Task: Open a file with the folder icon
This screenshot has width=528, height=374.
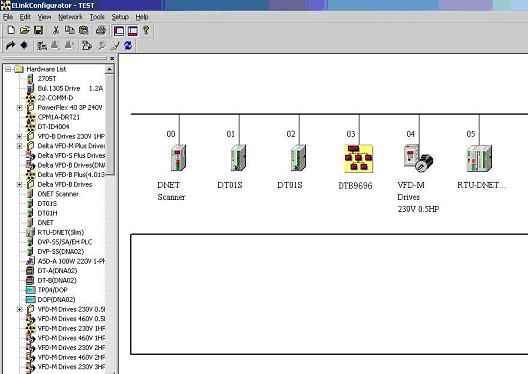Action: pyautogui.click(x=24, y=30)
